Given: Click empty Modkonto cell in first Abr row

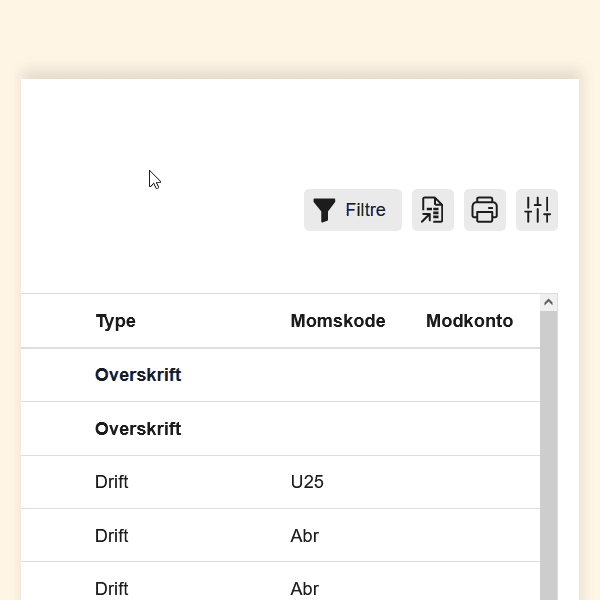Looking at the screenshot, I should 470,536.
